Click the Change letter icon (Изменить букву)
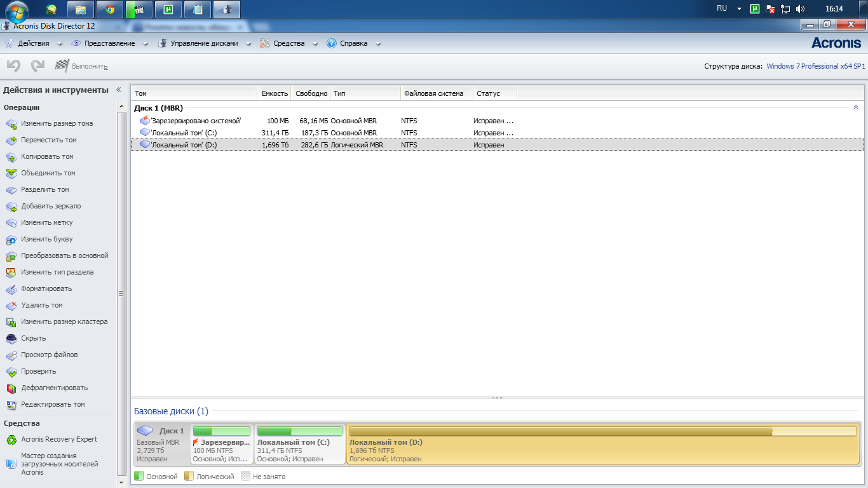The width and height of the screenshot is (868, 488). (11, 240)
